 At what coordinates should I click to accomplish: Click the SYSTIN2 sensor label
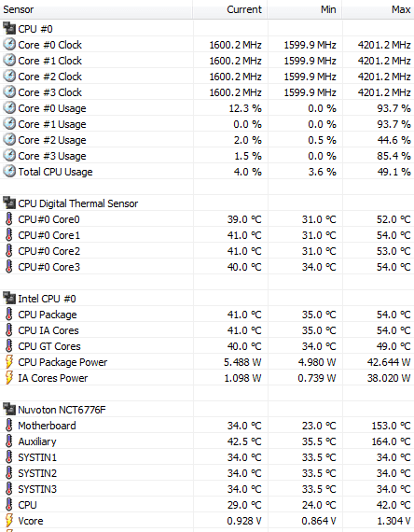point(37,473)
